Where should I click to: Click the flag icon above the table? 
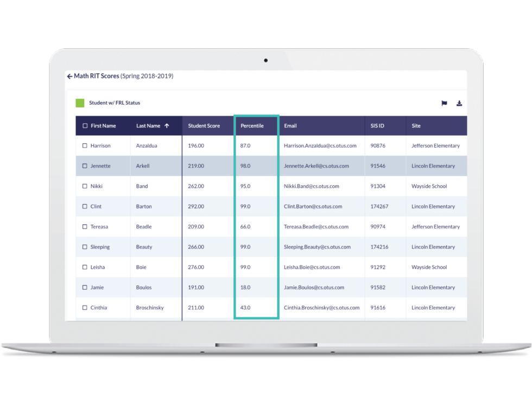point(444,103)
